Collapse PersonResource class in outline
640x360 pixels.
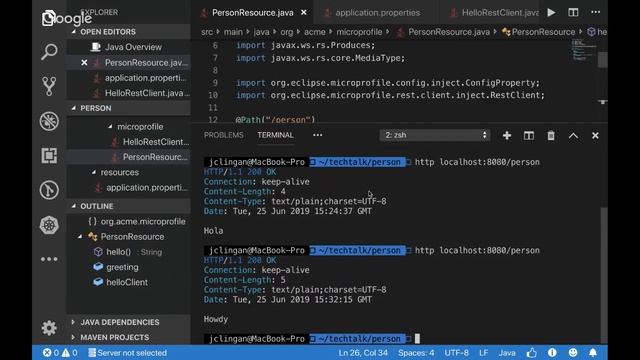(80, 237)
